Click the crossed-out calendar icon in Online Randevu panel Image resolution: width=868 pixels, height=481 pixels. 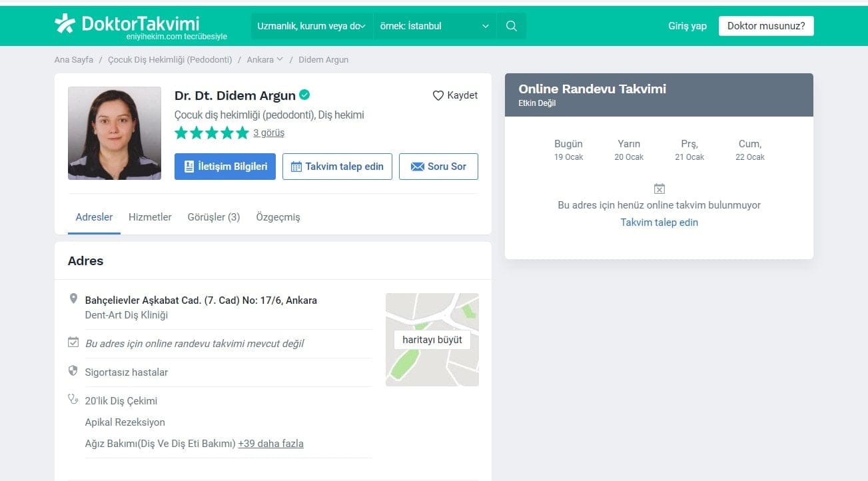click(659, 189)
